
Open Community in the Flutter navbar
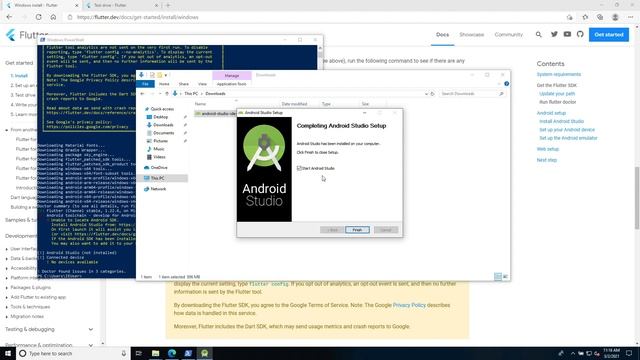click(509, 35)
